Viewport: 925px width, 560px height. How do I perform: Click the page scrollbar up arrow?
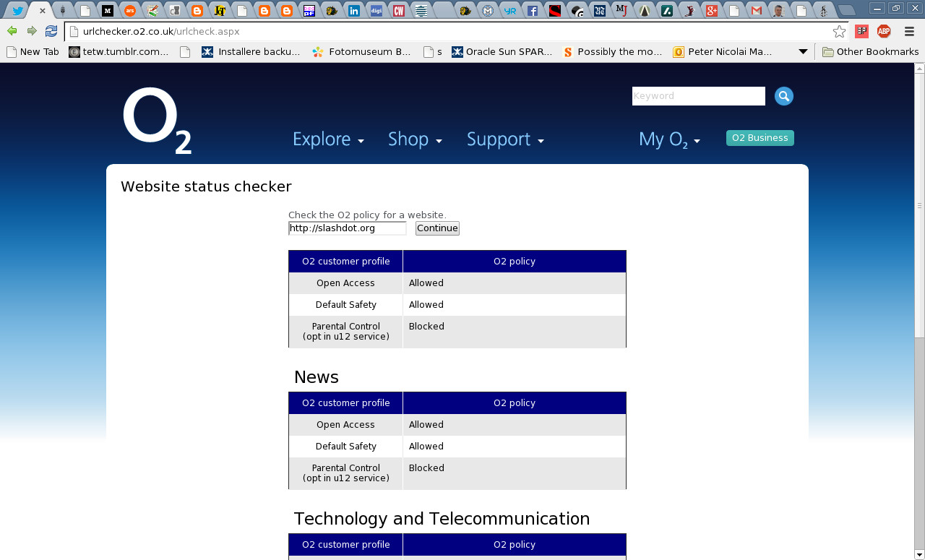tap(919, 69)
